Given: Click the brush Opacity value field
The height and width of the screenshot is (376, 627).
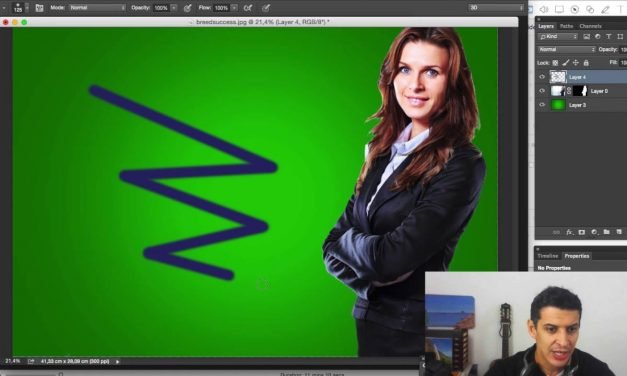Looking at the screenshot, I should tap(161, 8).
